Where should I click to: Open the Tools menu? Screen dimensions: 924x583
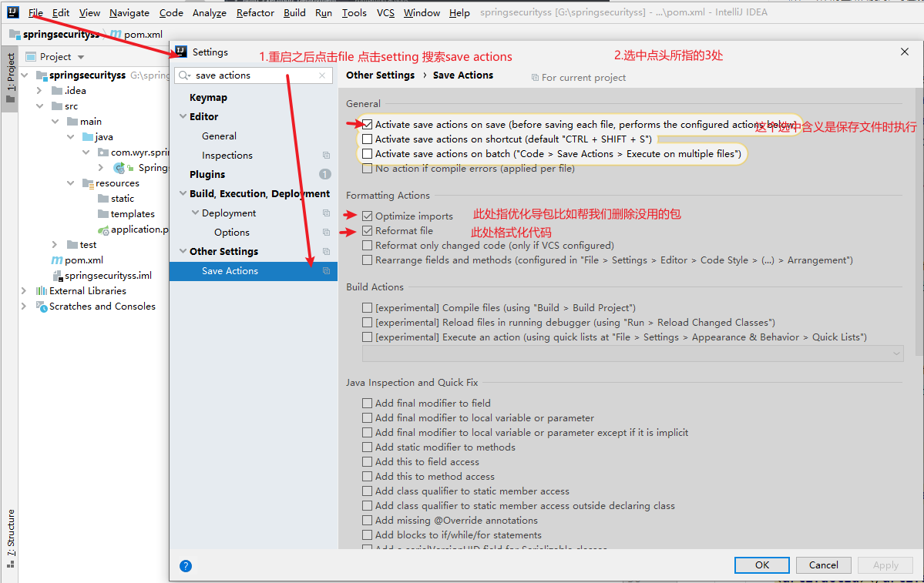(x=354, y=12)
